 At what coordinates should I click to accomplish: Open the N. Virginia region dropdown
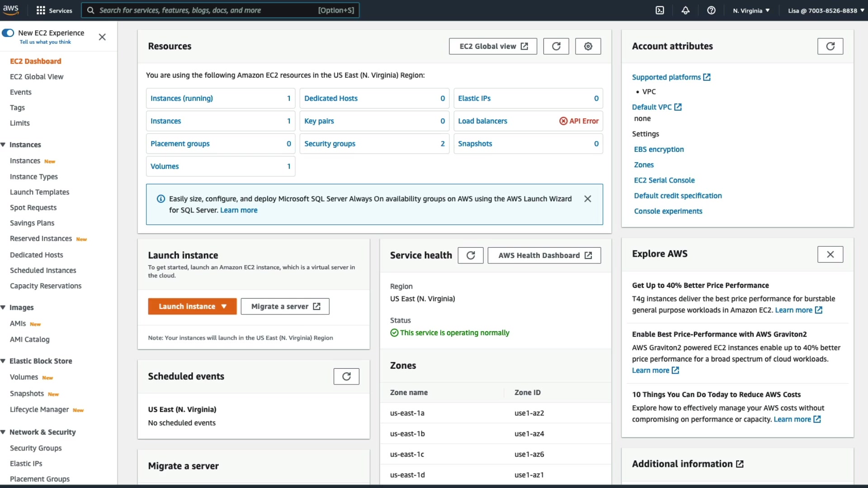[751, 10]
